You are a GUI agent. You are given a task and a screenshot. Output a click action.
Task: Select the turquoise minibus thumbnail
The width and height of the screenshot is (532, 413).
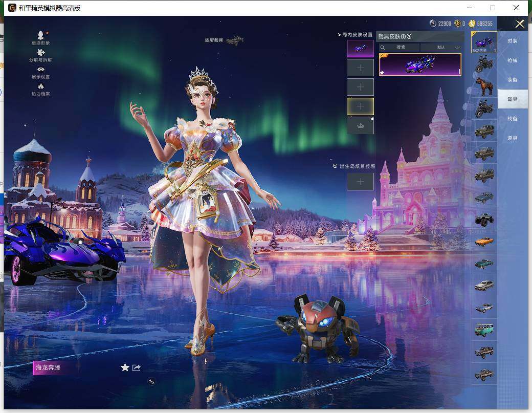tap(484, 330)
